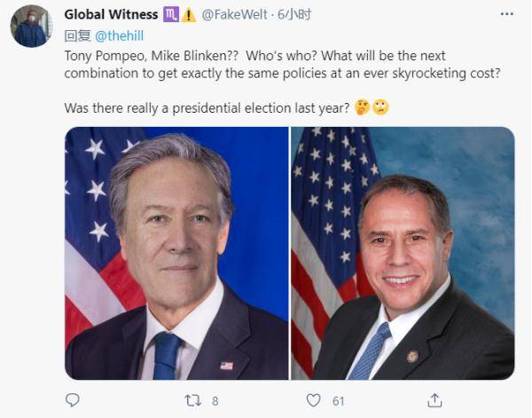
Task: Click the purple Scorpio emoji badge
Action: [173, 15]
